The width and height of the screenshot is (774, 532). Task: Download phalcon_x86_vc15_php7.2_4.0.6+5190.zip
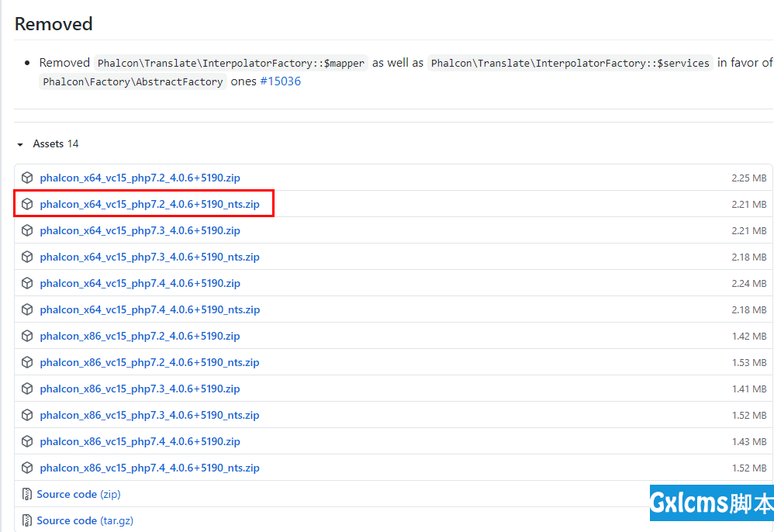pyautogui.click(x=140, y=336)
